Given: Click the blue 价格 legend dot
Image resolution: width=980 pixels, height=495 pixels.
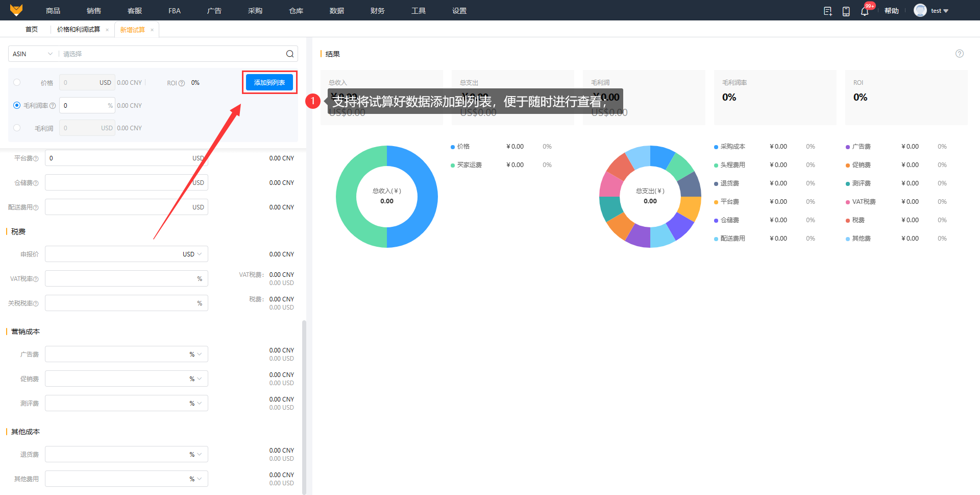Looking at the screenshot, I should (x=453, y=147).
